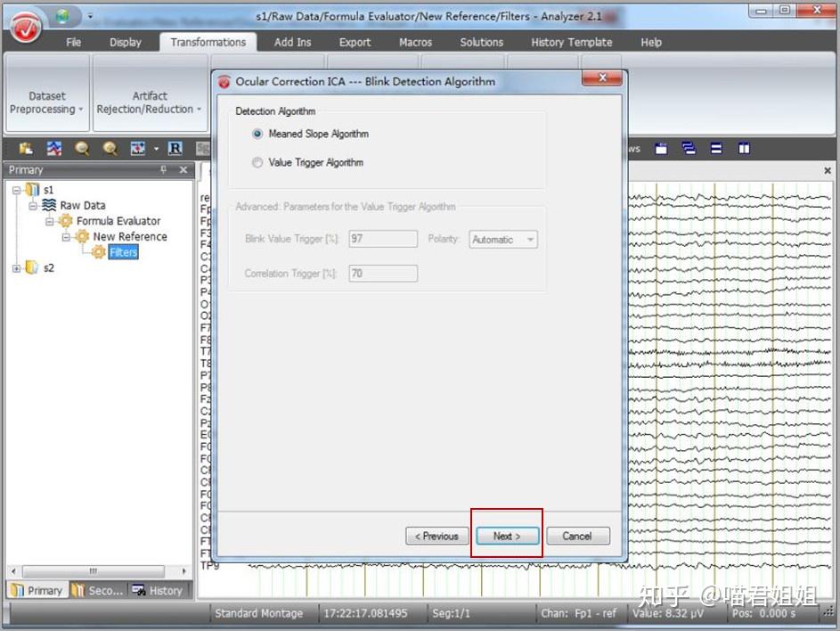Viewport: 840px width, 631px height.
Task: Switch to the History tab at the bottom
Action: click(158, 590)
